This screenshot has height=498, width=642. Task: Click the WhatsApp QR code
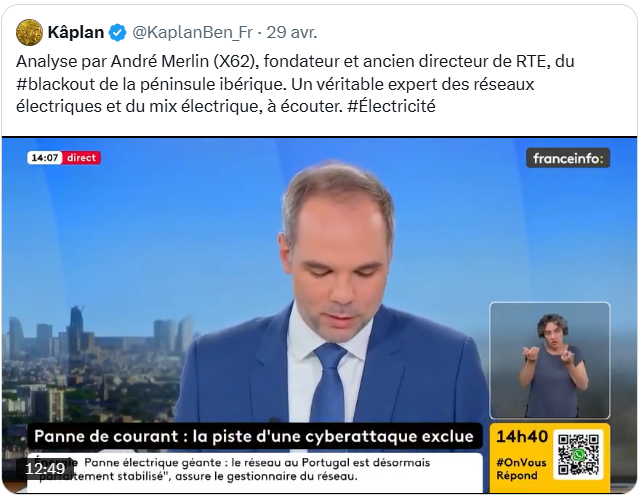click(578, 455)
